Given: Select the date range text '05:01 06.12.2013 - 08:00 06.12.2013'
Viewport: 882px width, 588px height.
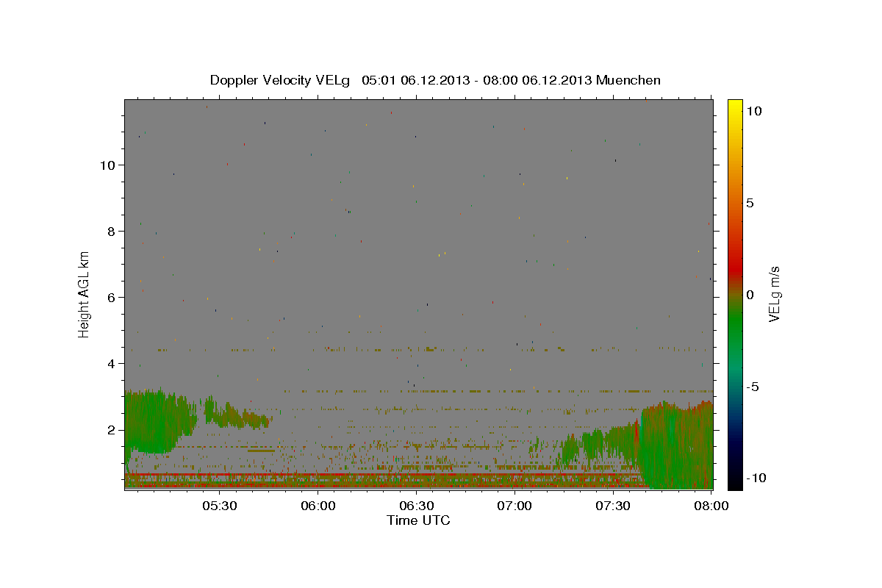Looking at the screenshot, I should pos(477,80).
